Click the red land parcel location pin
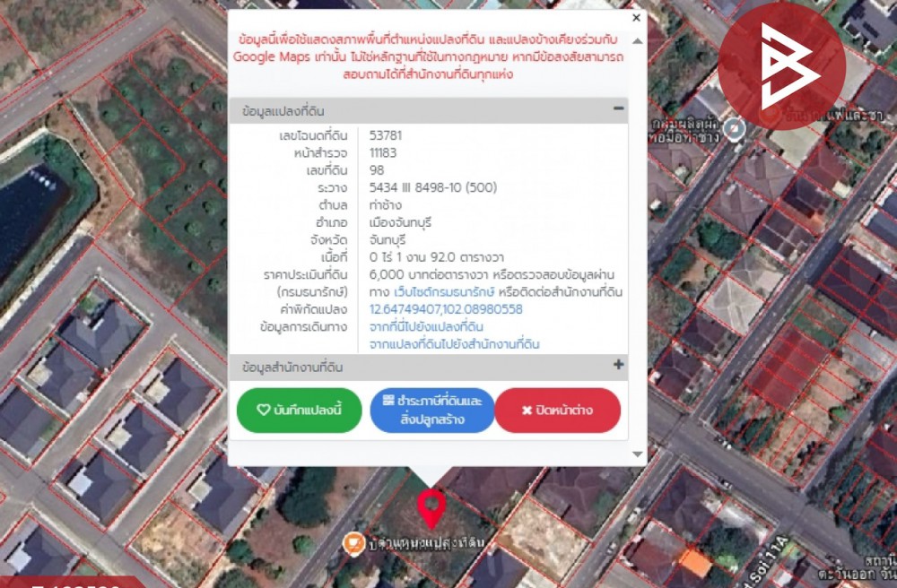 (431, 507)
